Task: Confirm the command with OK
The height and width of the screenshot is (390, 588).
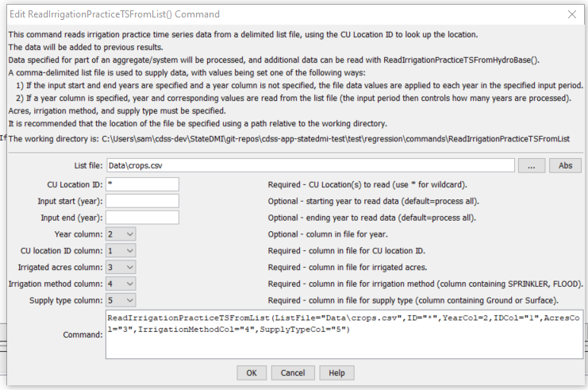Action: click(252, 373)
